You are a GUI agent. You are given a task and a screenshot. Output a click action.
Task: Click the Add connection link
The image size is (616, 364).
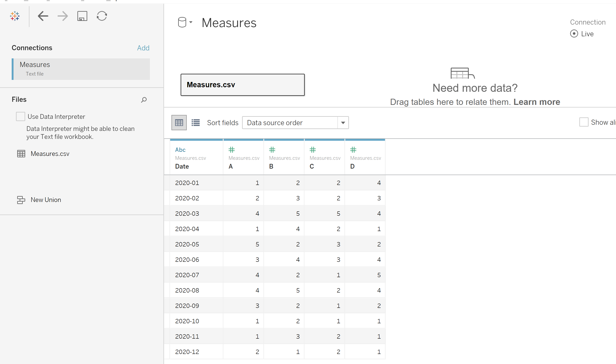tap(143, 48)
